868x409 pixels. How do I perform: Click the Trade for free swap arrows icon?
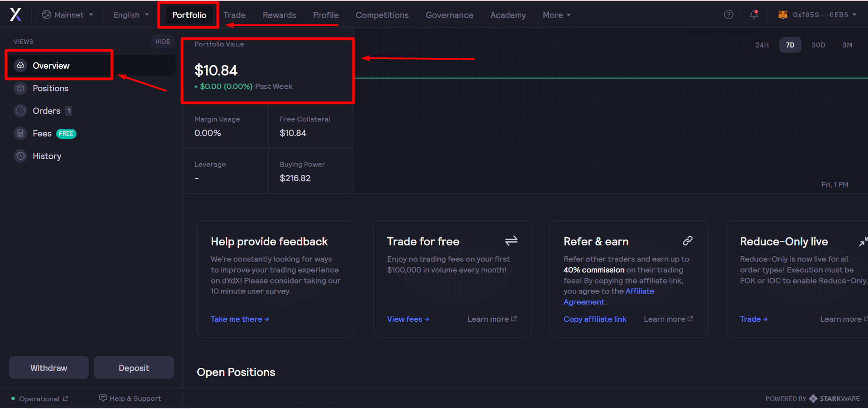[511, 241]
